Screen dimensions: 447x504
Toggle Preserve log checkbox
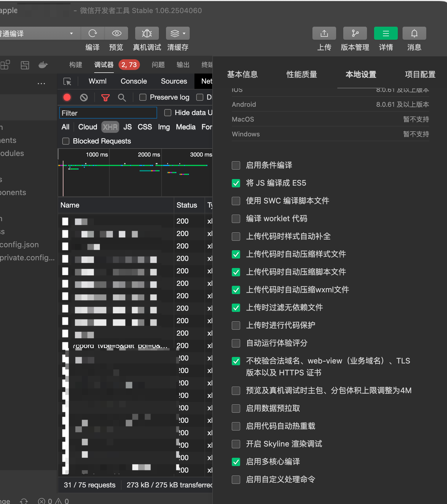point(143,97)
